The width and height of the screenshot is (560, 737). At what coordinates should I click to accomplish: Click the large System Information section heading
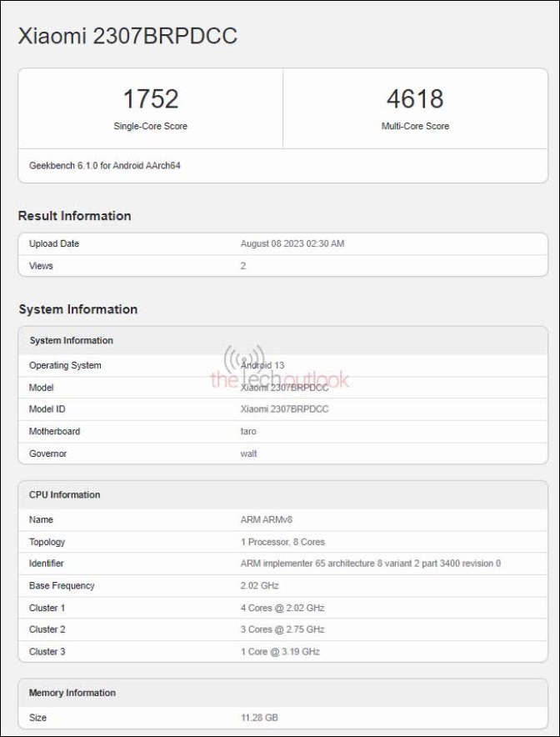78,309
